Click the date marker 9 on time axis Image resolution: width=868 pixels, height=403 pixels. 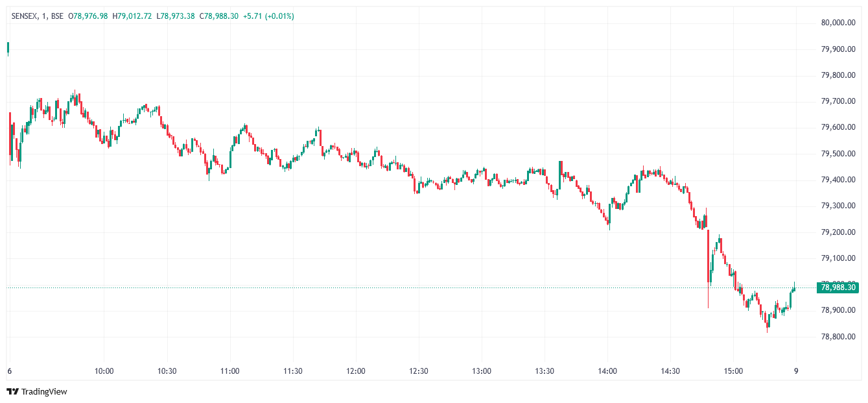[x=796, y=371]
